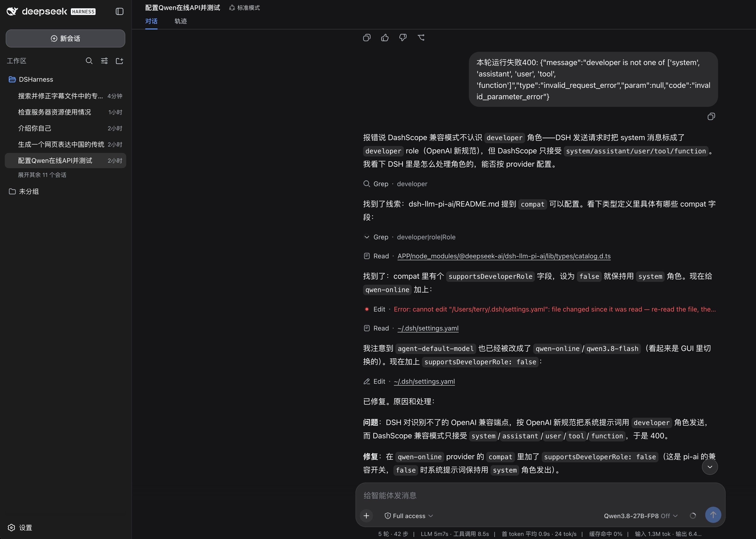Add attachment with plus button
The height and width of the screenshot is (539, 756).
[366, 516]
